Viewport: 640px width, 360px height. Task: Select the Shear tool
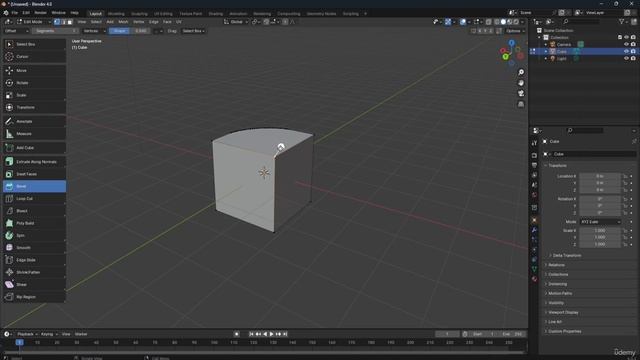tap(34, 284)
